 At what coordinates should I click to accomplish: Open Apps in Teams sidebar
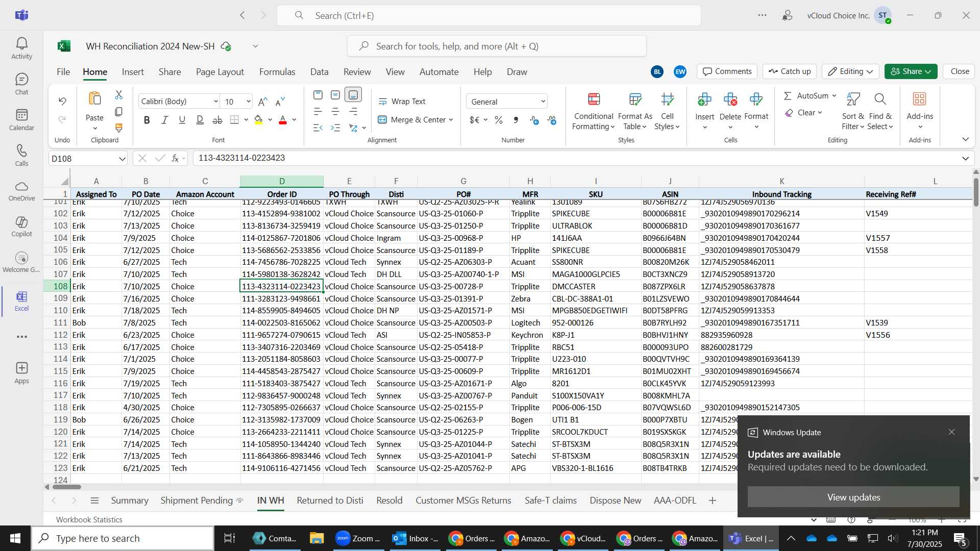coord(21,373)
